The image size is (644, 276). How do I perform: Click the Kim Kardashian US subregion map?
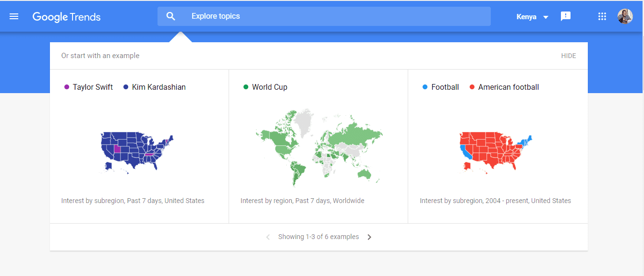(137, 152)
